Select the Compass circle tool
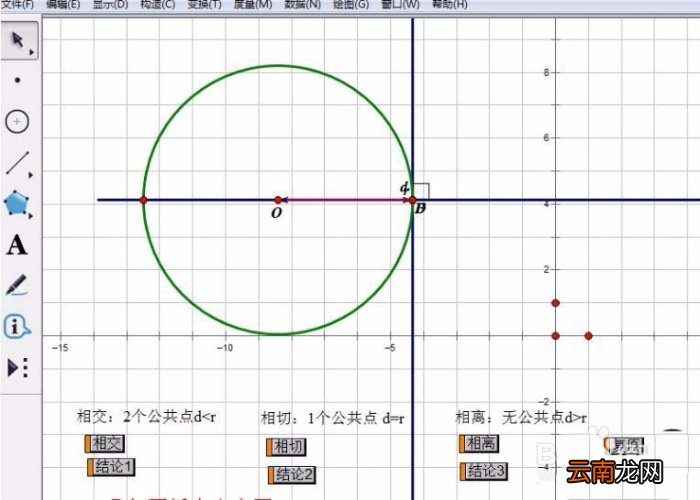Image resolution: width=700 pixels, height=500 pixels. pyautogui.click(x=17, y=121)
